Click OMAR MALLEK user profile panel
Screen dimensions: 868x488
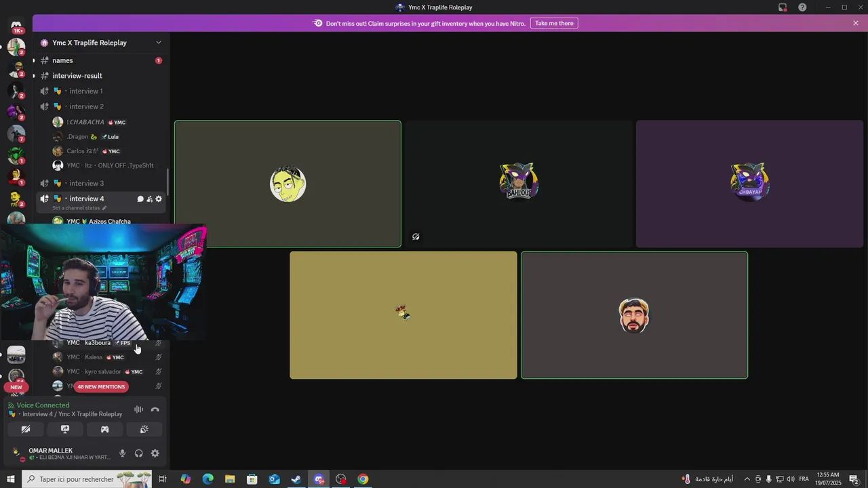coord(61,453)
